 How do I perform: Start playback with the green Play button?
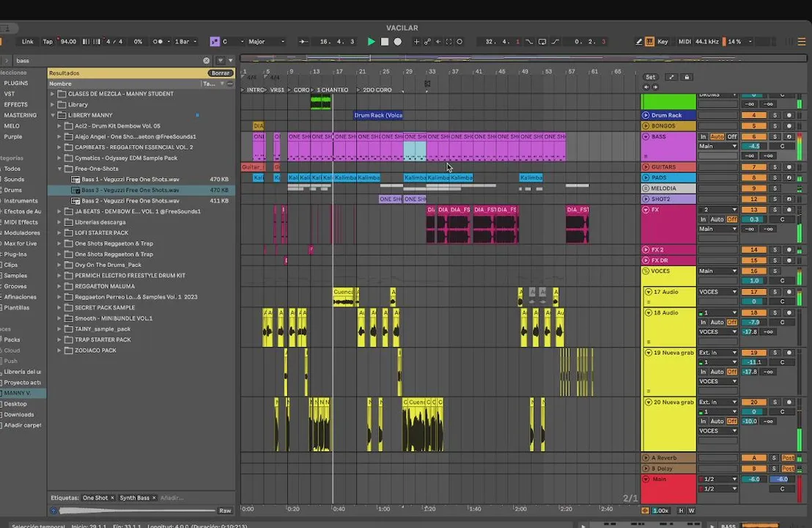371,42
